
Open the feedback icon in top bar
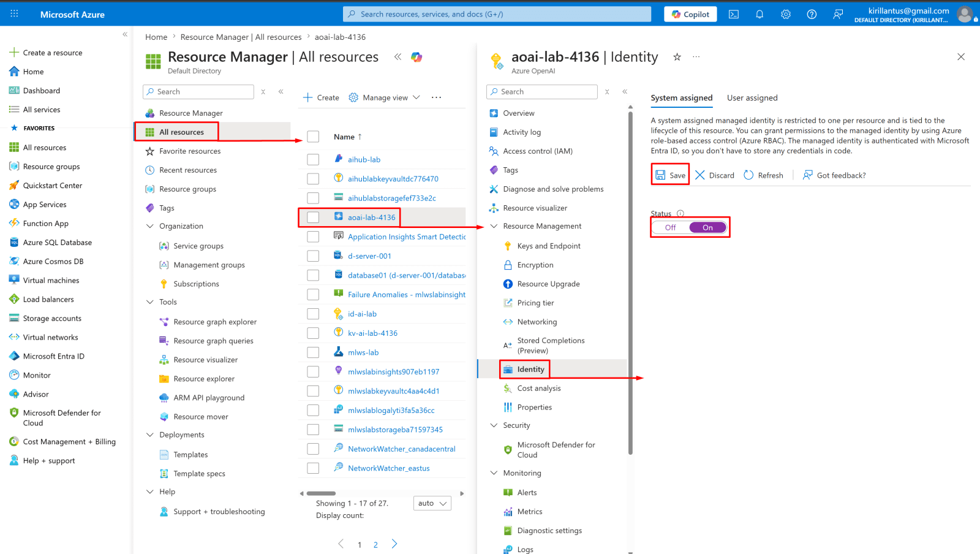pos(838,14)
